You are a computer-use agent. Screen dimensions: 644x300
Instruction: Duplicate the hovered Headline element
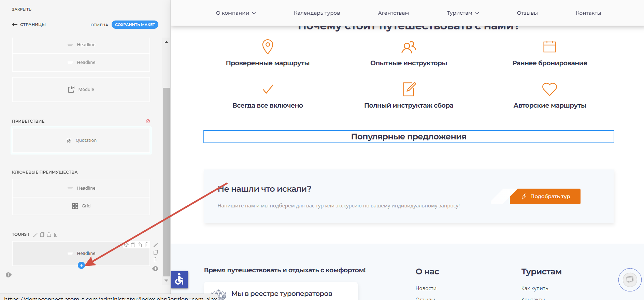coord(133,245)
